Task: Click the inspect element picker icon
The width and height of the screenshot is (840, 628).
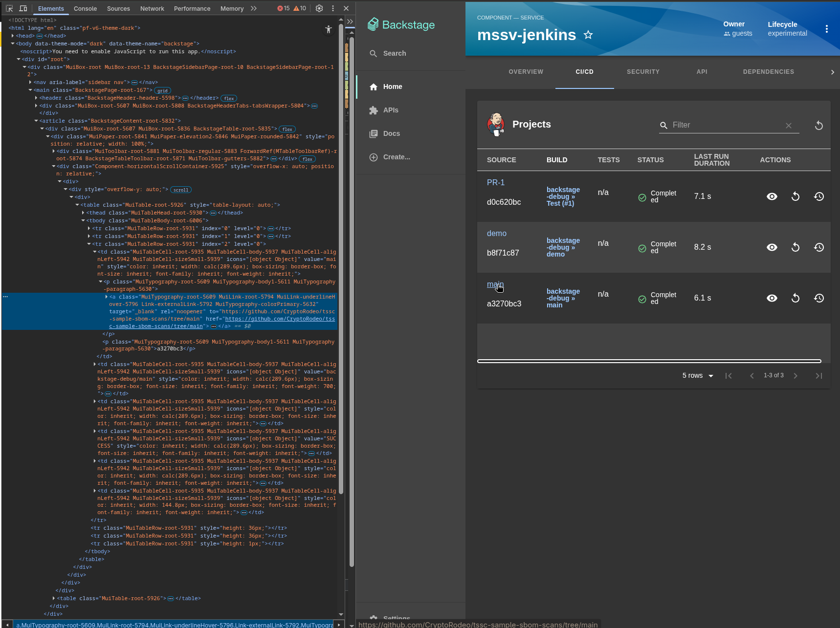Action: tap(9, 8)
